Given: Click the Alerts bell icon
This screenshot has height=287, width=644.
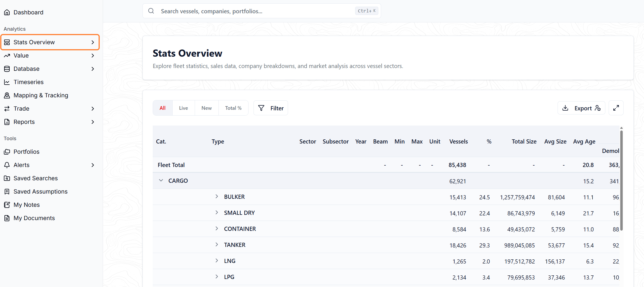Looking at the screenshot, I should [7, 165].
